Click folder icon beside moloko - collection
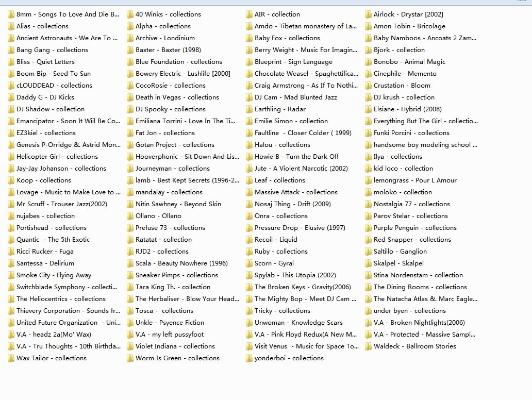Viewport: 532px width, 400px height. pos(368,192)
